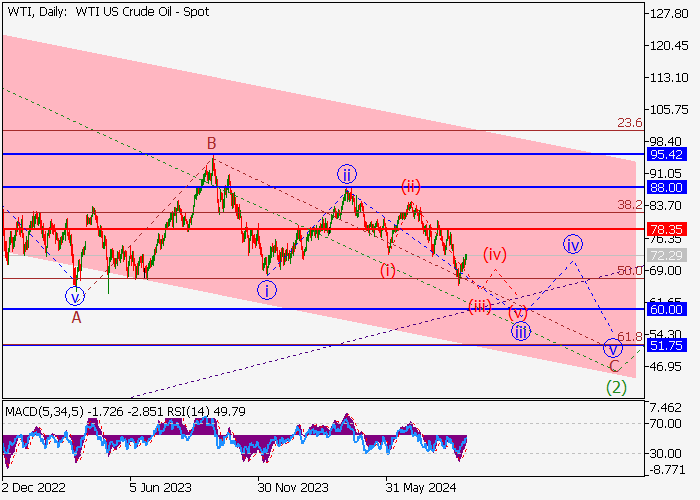Select the blue 60.00 price level tag
700x500 pixels.
(x=667, y=309)
